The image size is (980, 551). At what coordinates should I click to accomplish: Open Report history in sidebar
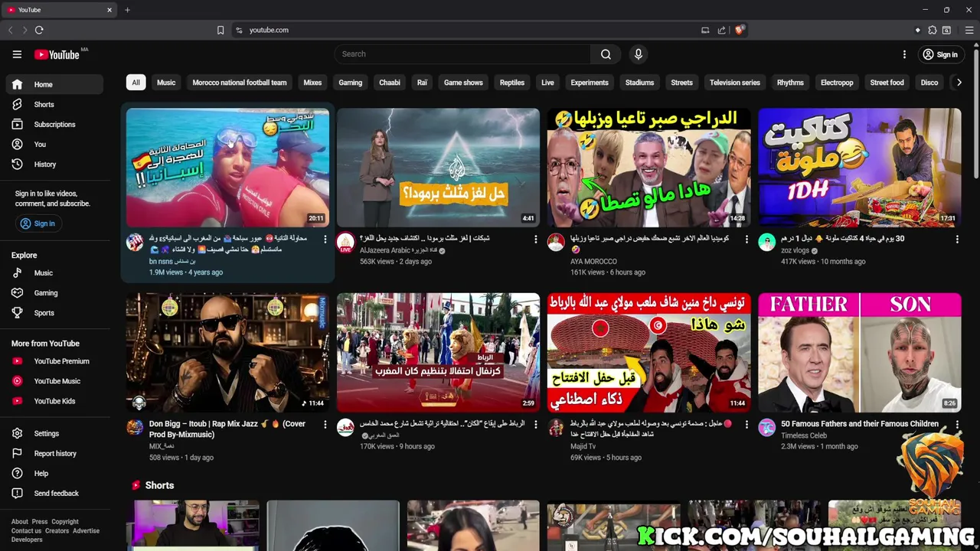(54, 453)
